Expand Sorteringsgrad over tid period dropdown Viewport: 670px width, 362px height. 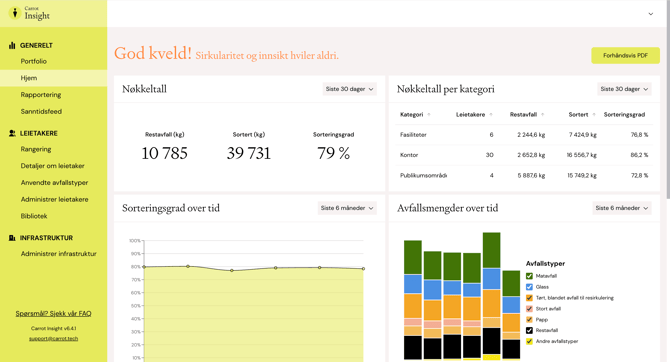pyautogui.click(x=347, y=208)
